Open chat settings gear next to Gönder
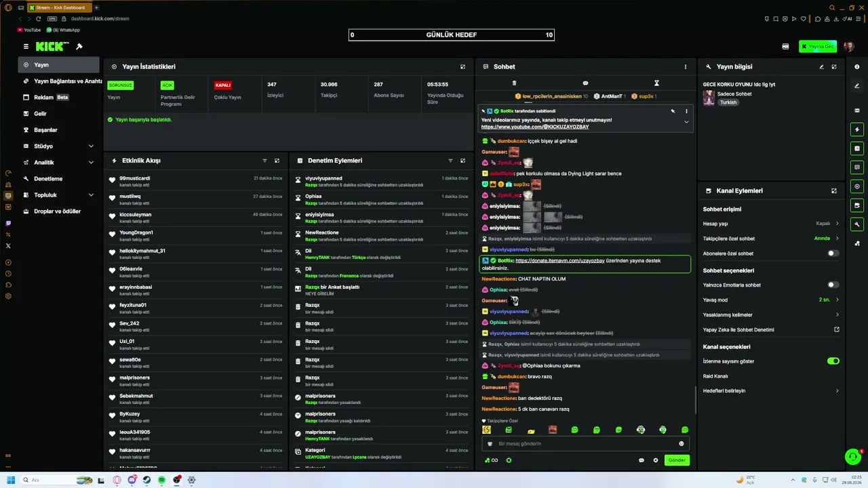 [x=656, y=460]
